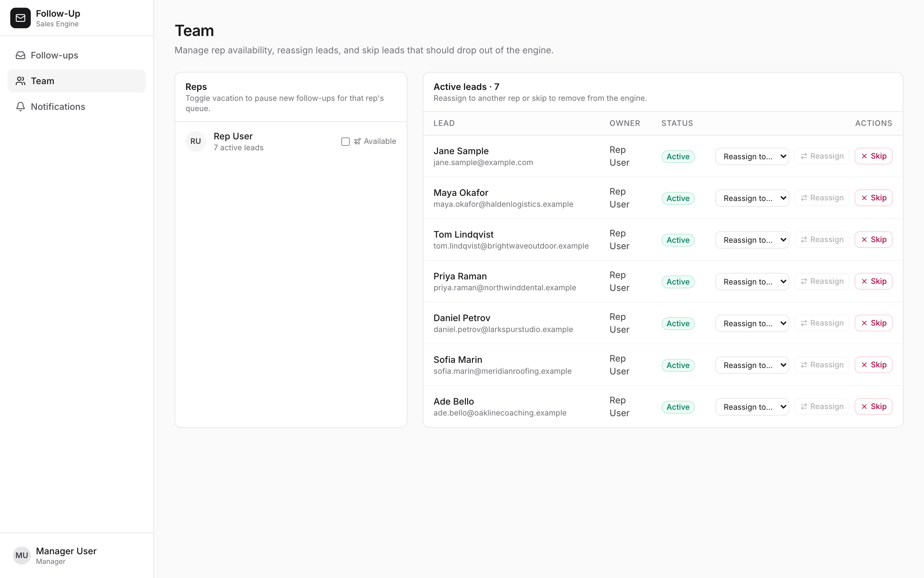
Task: Click the RU avatar for Rep User
Action: (x=195, y=141)
